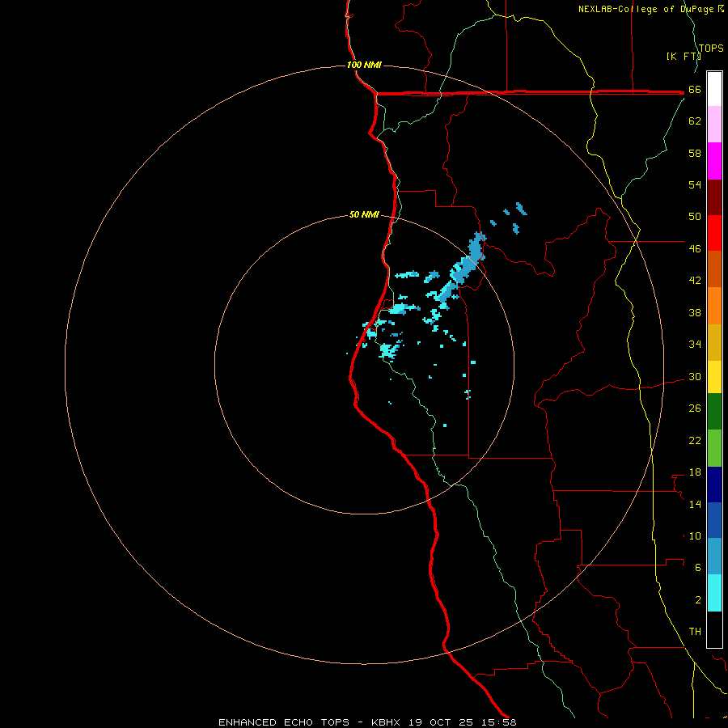Click the '15:58' time stamp
Screen dimensions: 728x728
500,722
